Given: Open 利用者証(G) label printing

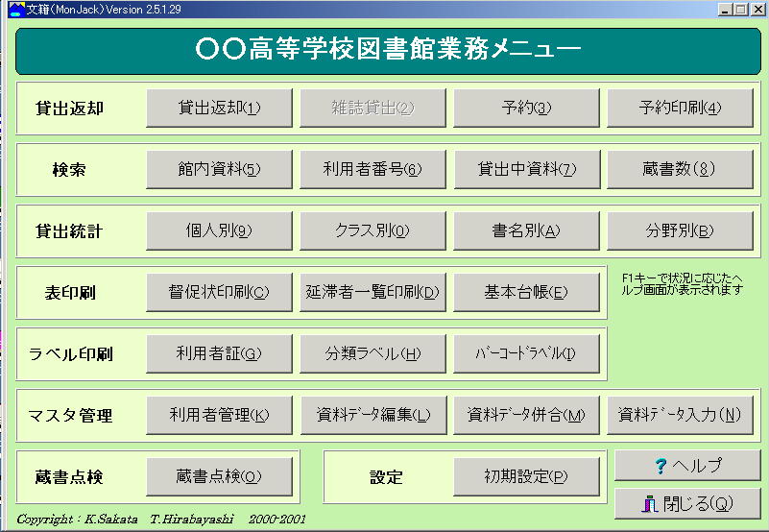Looking at the screenshot, I should click(x=219, y=353).
